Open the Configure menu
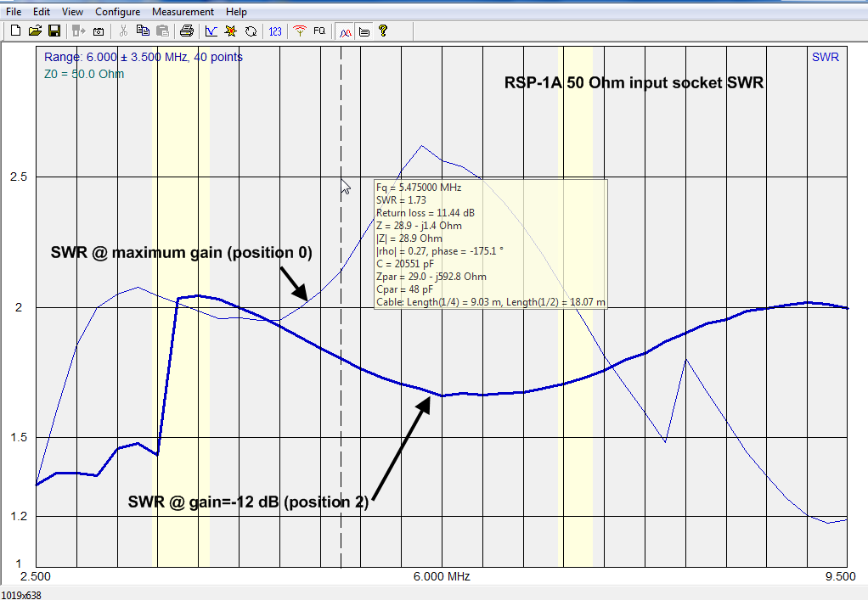 click(x=117, y=12)
